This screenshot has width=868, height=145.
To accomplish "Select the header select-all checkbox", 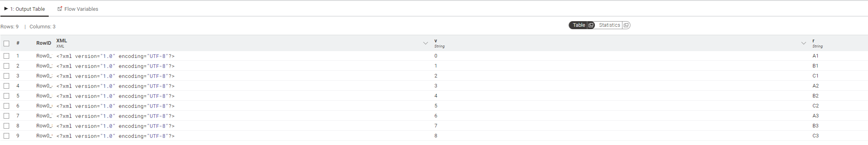I will 6,43.
